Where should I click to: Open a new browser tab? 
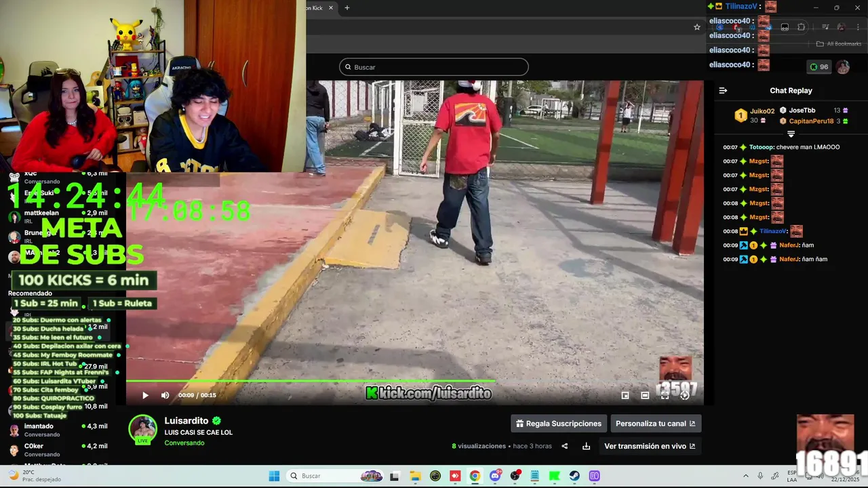347,7
